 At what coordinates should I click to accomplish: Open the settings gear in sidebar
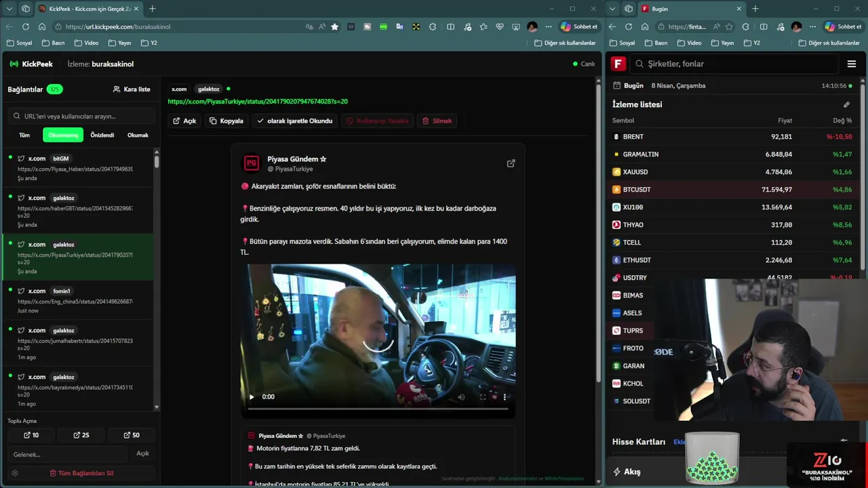coord(15,473)
